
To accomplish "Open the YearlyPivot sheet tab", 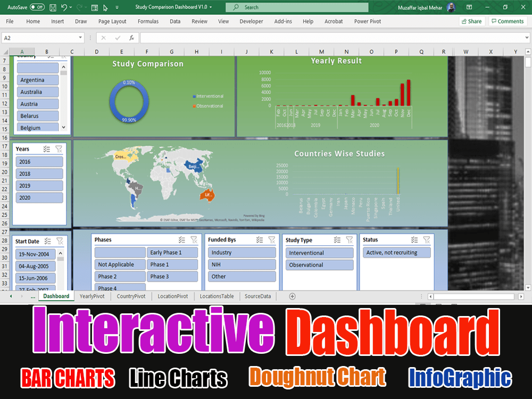I will (x=91, y=296).
